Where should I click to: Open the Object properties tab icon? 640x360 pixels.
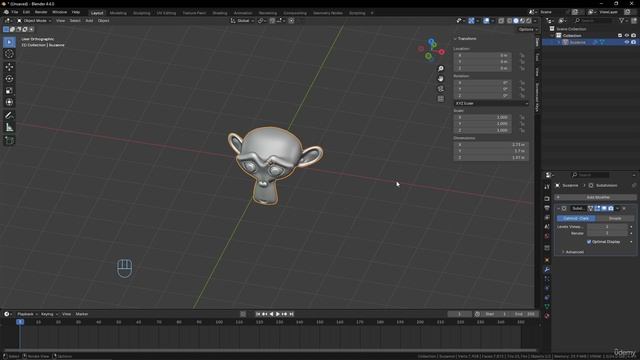pyautogui.click(x=547, y=260)
